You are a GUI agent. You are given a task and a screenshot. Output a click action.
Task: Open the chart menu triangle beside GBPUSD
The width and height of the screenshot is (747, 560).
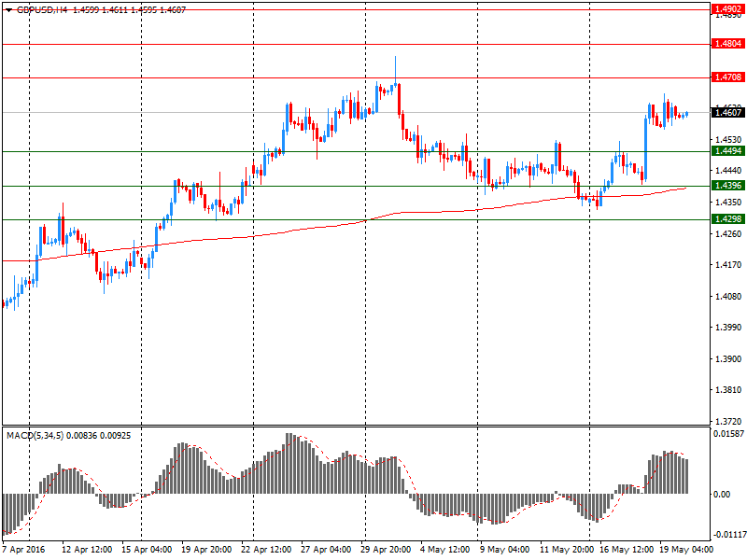[8, 10]
